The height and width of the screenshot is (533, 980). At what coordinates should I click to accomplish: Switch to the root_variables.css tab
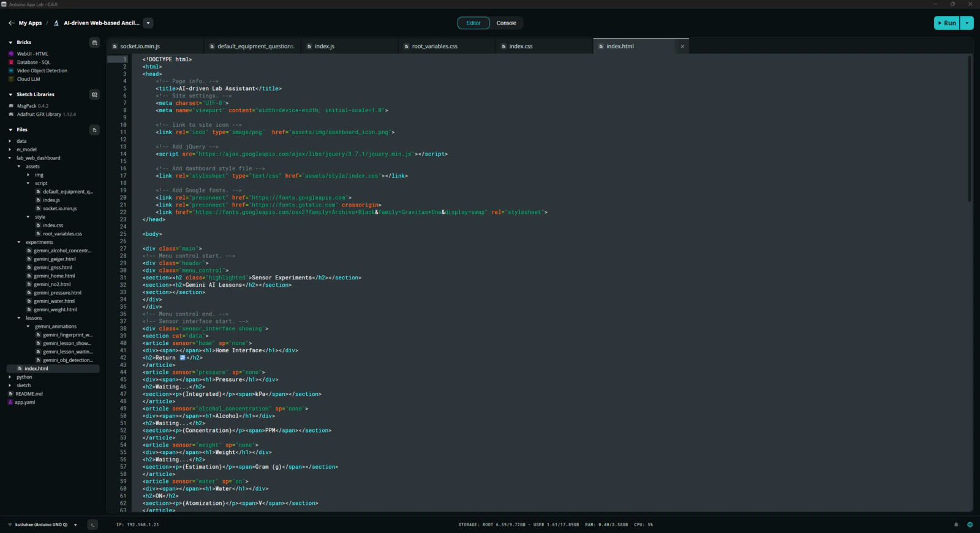coord(447,47)
